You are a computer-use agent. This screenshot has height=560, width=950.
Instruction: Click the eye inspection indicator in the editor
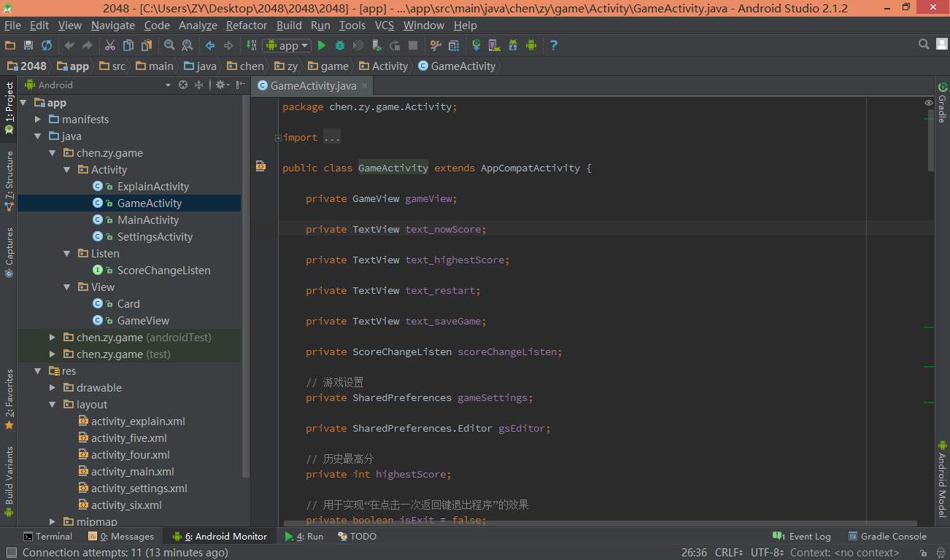[x=928, y=103]
